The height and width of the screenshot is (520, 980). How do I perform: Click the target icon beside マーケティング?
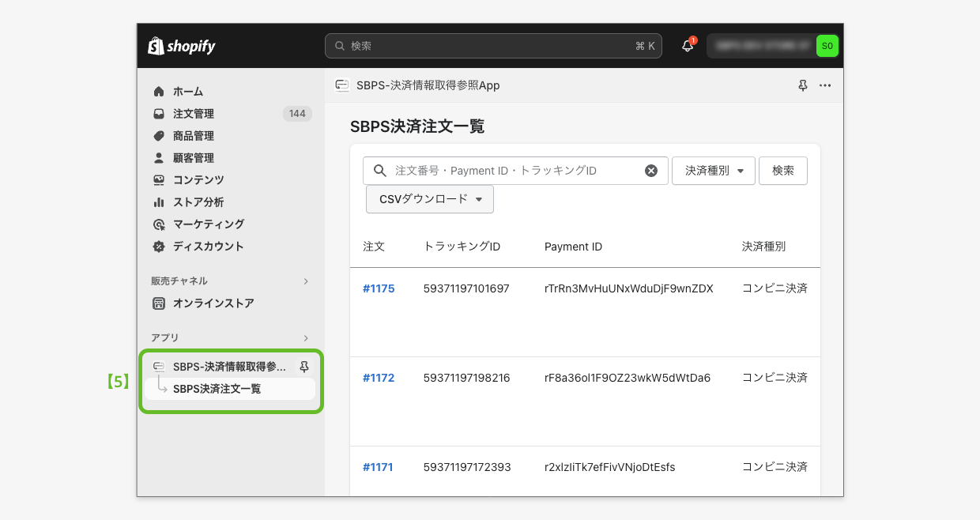point(159,224)
